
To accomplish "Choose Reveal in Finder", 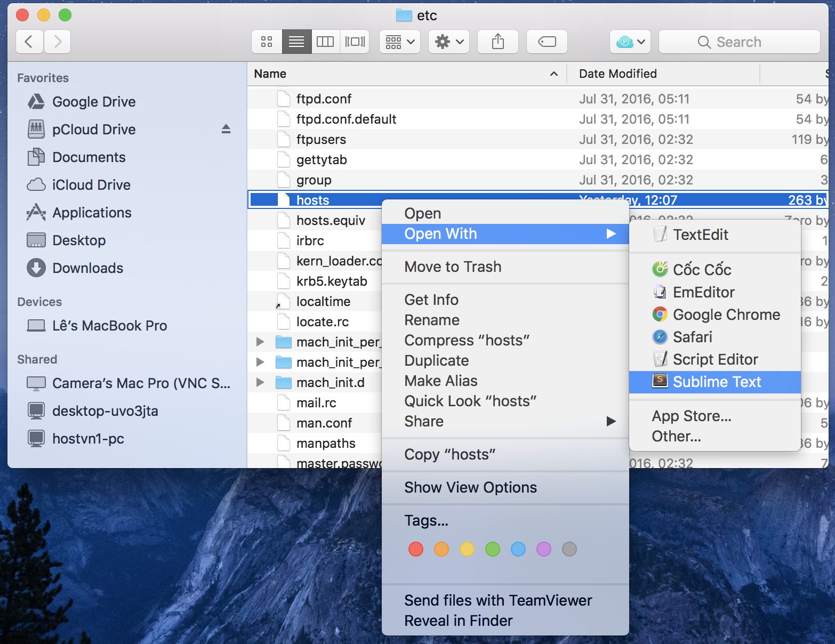I will tap(505, 621).
